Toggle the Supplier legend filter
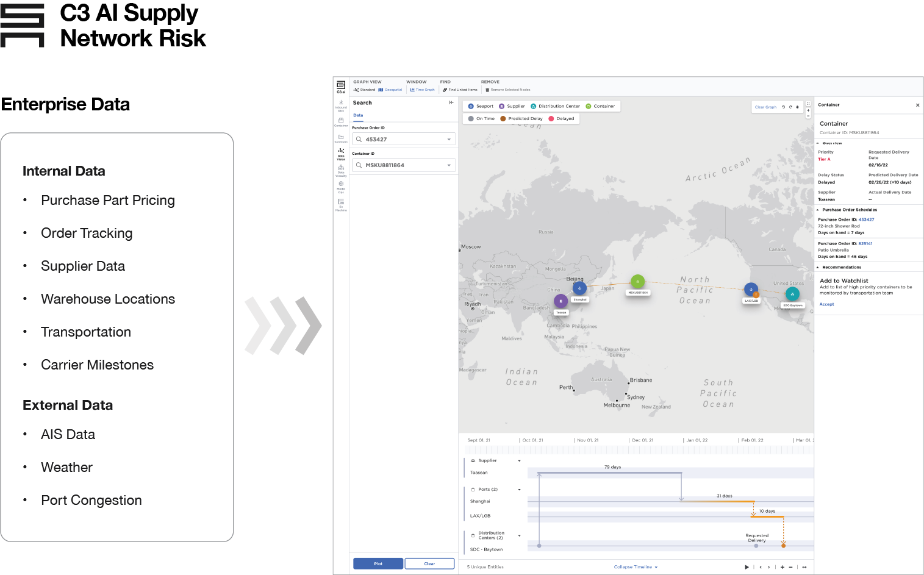 [512, 106]
